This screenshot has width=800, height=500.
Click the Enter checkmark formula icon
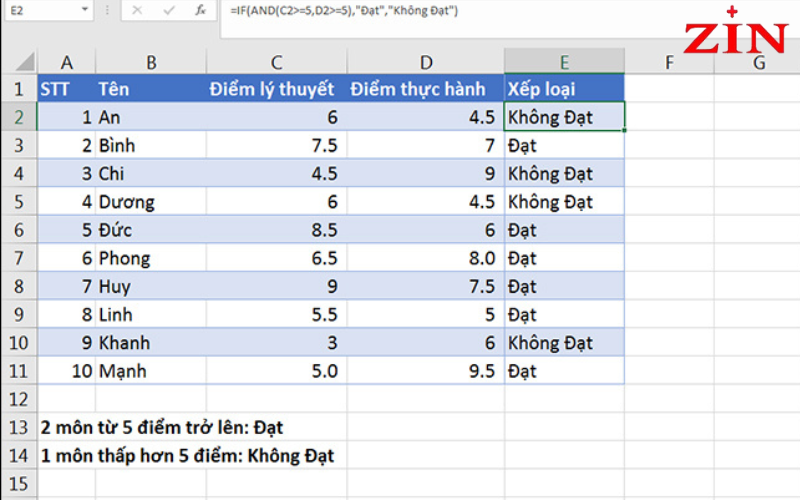[169, 10]
